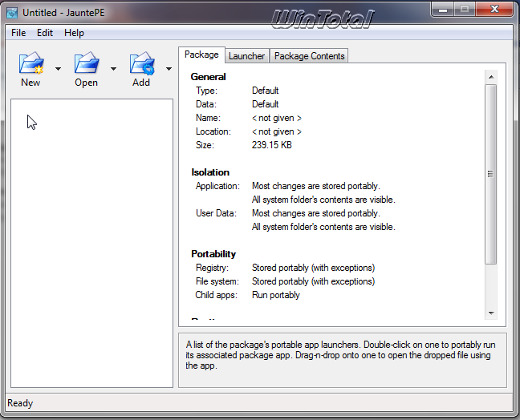The width and height of the screenshot is (520, 420).
Task: Switch to the Launcher tab
Action: pyautogui.click(x=246, y=56)
